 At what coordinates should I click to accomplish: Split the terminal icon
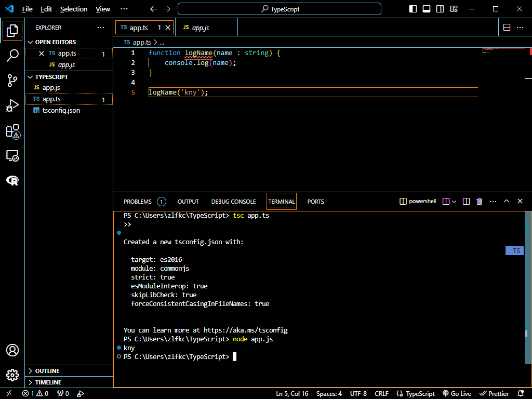466,201
